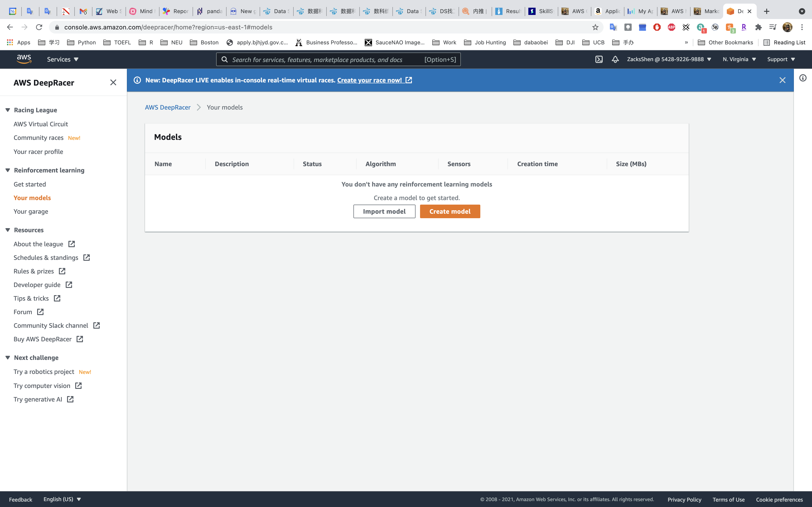Dismiss the DeepRacer LIVE banner
The width and height of the screenshot is (812, 507).
(782, 80)
